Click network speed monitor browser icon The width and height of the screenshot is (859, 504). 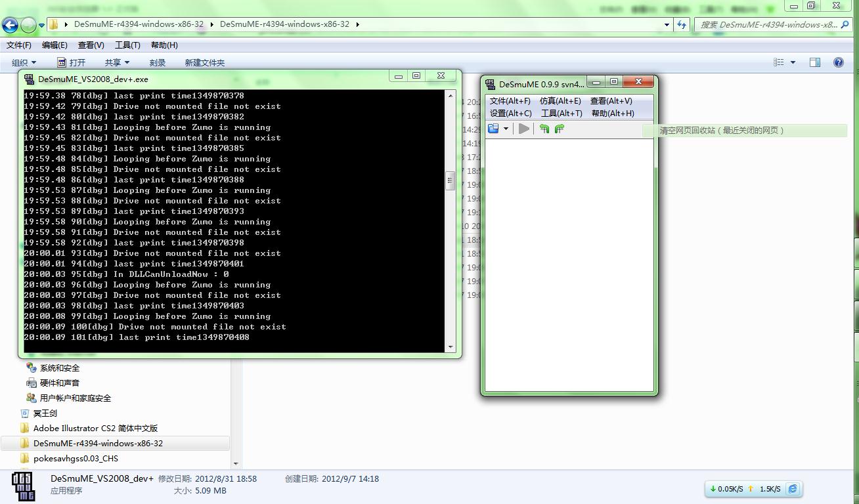coord(793,489)
